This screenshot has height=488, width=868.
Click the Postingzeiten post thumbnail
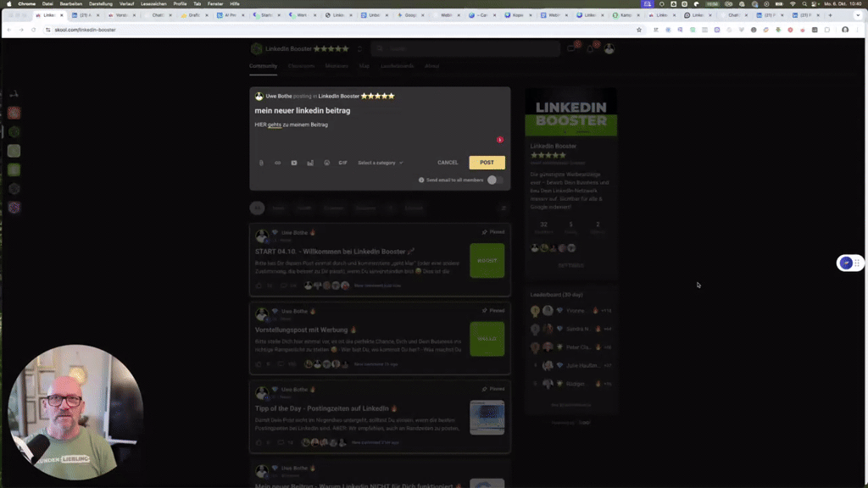click(x=487, y=417)
